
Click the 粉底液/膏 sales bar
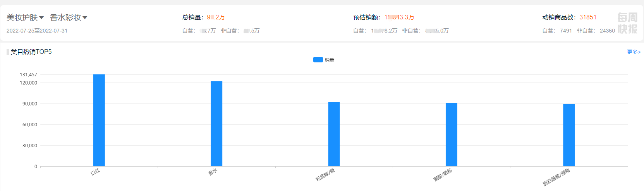tap(334, 134)
